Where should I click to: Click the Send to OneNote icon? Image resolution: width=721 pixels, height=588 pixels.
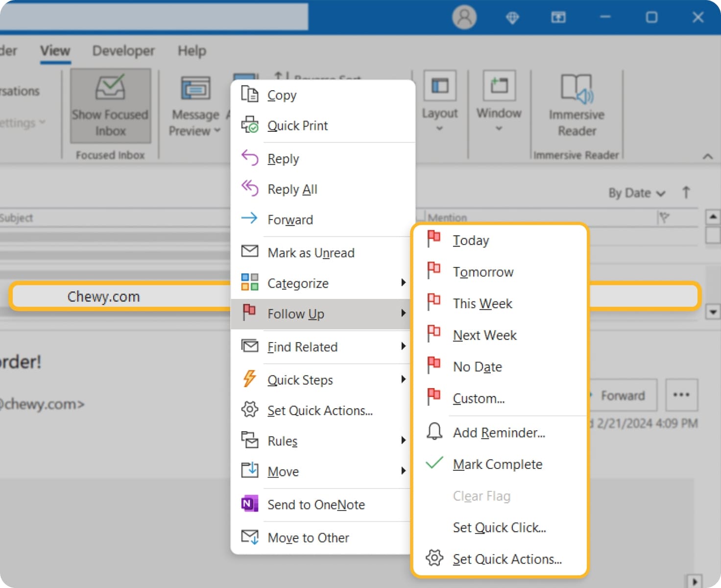(x=250, y=504)
